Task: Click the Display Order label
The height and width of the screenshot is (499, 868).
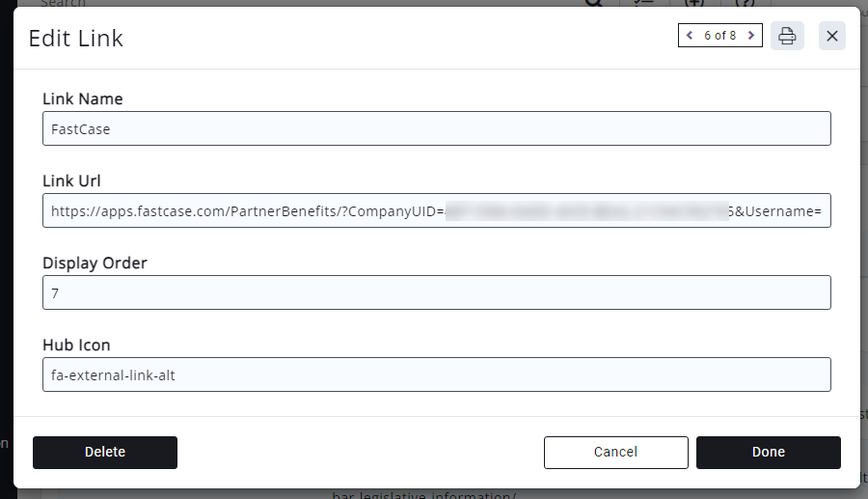Action: (x=95, y=263)
